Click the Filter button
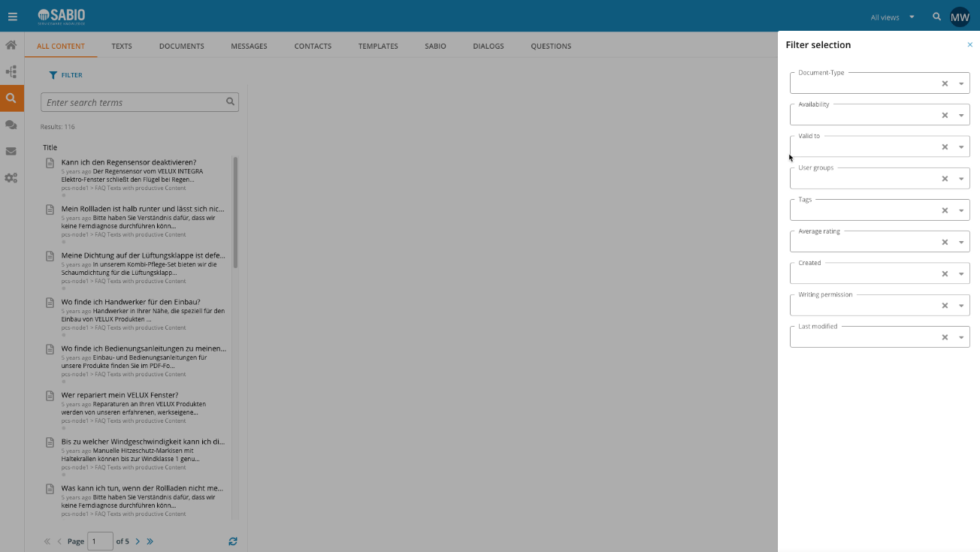This screenshot has height=552, width=980. point(65,75)
